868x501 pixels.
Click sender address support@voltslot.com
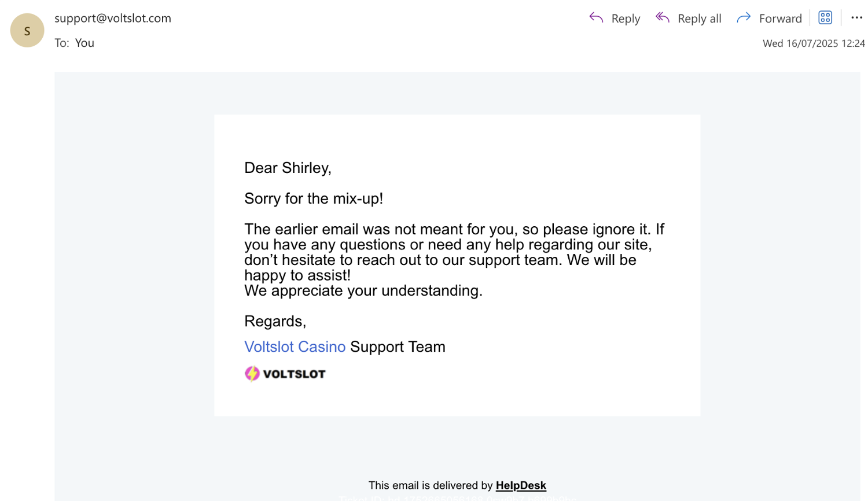point(113,18)
